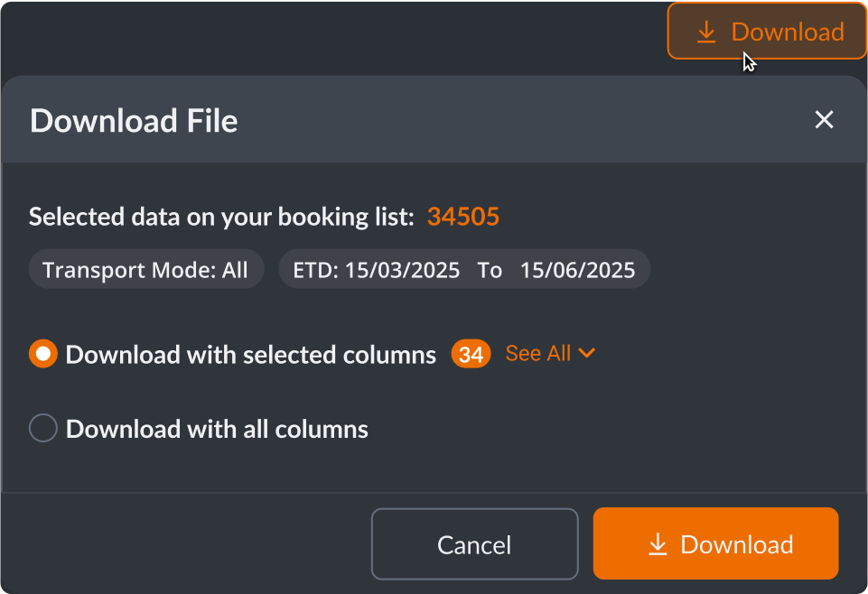This screenshot has height=594, width=868.
Task: Click the ETD start date 15/03/2025
Action: tap(402, 270)
